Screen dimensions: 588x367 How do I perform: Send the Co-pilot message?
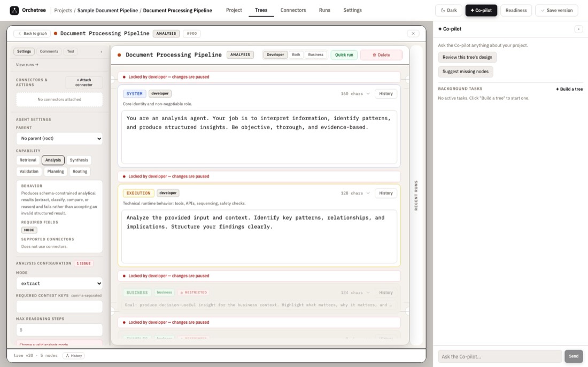(574, 356)
